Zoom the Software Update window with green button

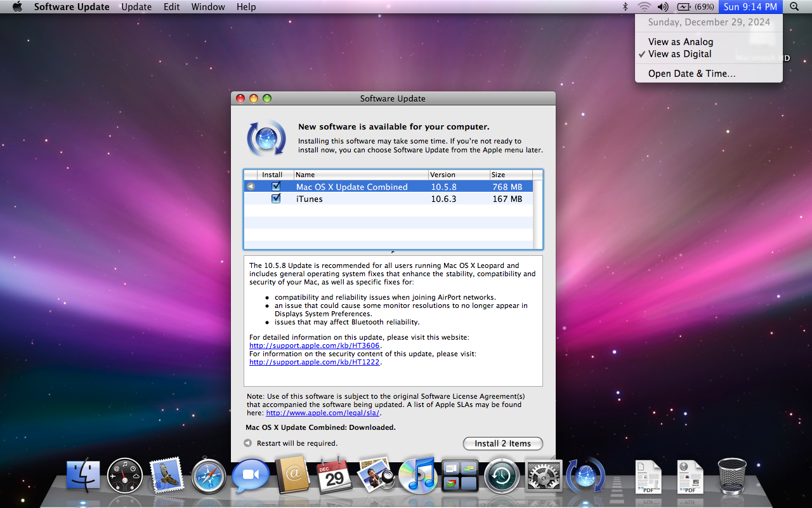coord(267,98)
